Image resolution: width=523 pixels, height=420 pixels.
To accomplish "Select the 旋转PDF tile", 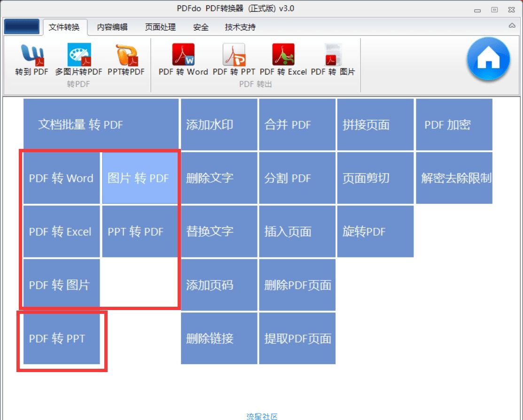I will [x=375, y=231].
